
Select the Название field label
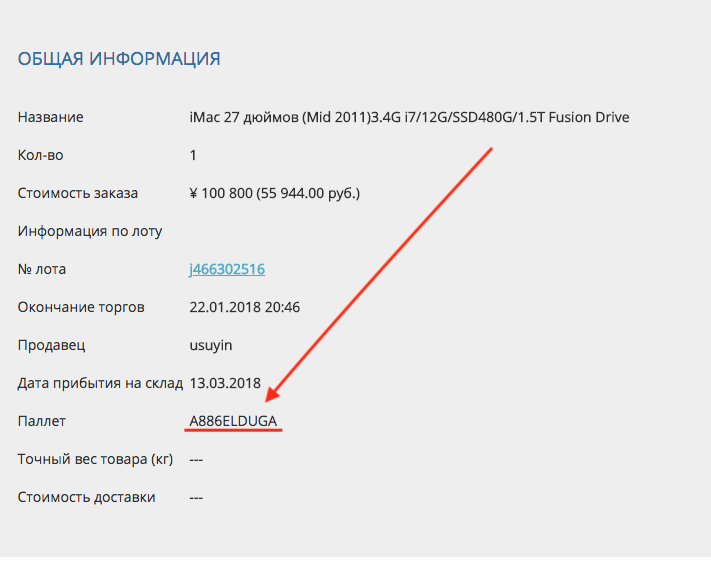50,117
